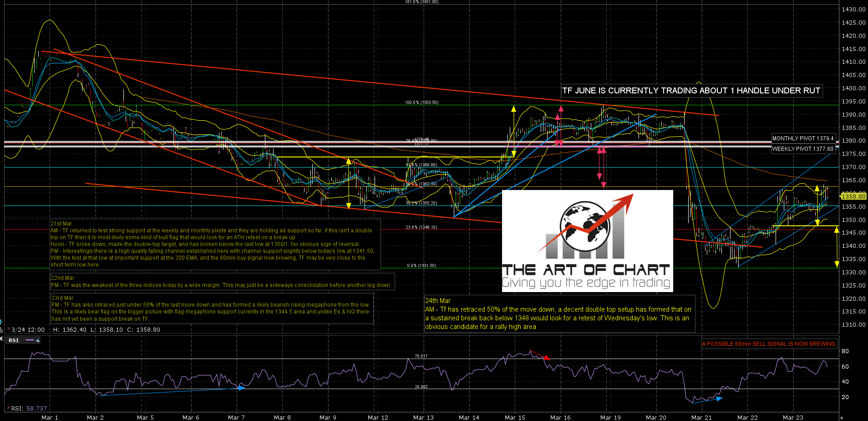
Task: Click the scroll arrow at bottom-right corner
Action: [x=841, y=417]
